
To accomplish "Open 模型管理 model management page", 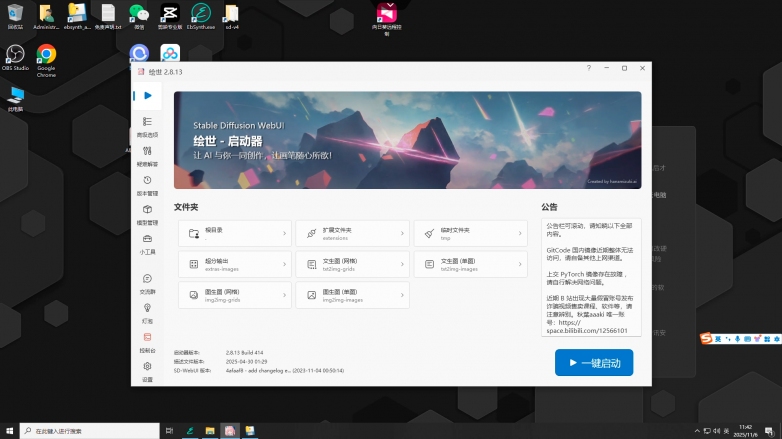I will tap(147, 214).
